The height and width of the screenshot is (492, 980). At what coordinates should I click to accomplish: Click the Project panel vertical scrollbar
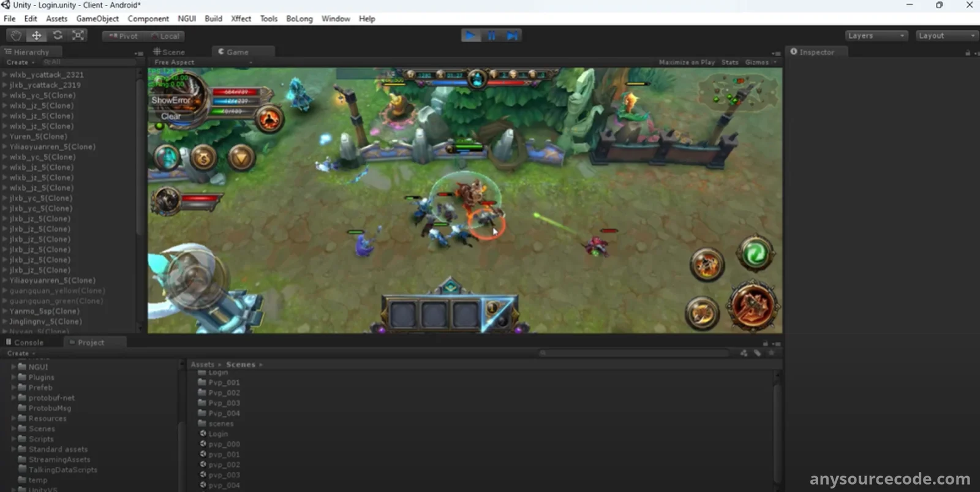[x=778, y=429]
